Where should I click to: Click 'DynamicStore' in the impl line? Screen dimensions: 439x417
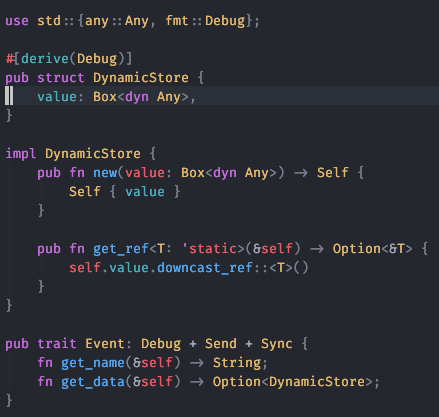pos(93,154)
